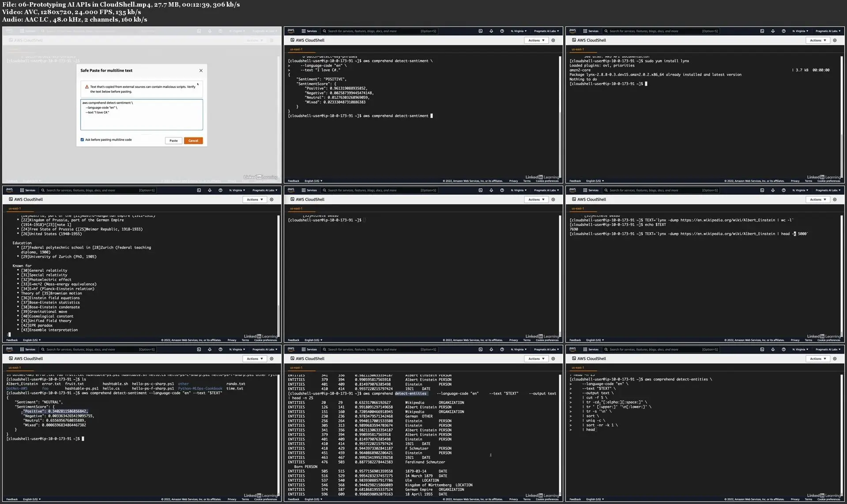Click notifications bell in the nearly empty terminal frame

click(x=491, y=190)
